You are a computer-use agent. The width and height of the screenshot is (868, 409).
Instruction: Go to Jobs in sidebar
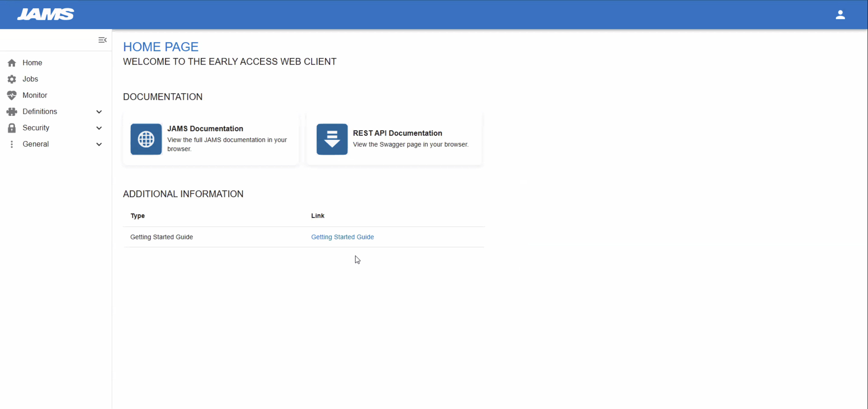click(30, 79)
